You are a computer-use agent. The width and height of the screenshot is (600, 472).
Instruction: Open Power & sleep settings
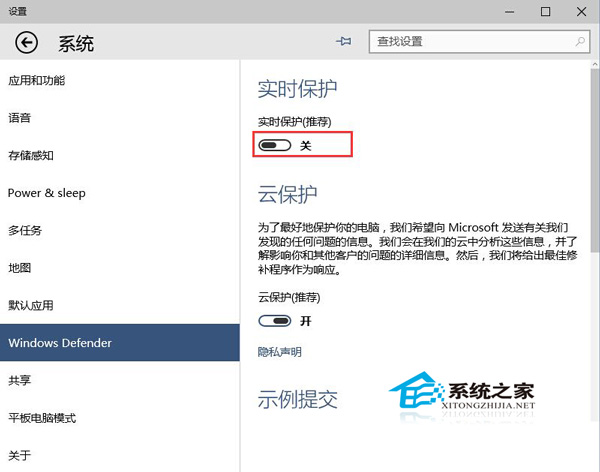click(x=120, y=193)
